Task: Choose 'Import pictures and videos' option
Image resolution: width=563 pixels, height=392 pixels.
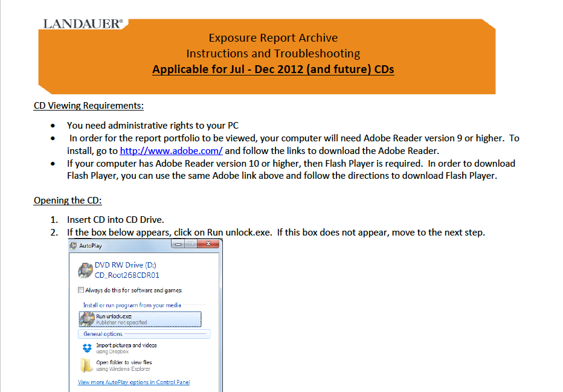Action: [x=126, y=345]
